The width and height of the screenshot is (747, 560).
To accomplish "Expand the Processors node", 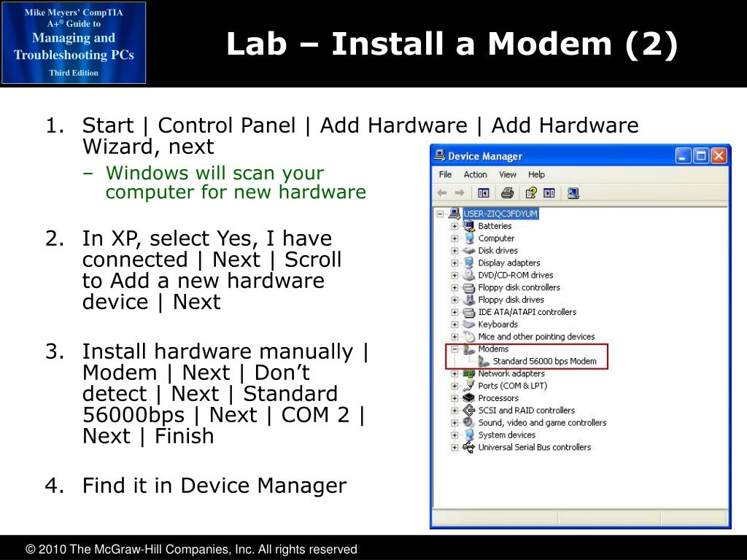I will [x=454, y=398].
